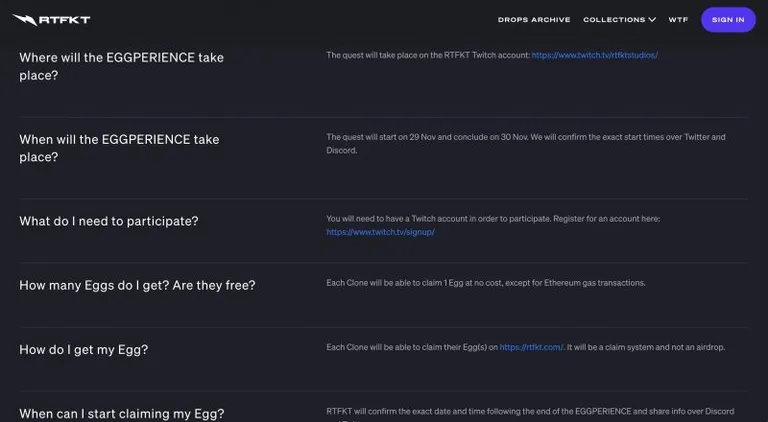The height and width of the screenshot is (422, 768).
Task: Click the answer text about 29 Nov start
Action: coord(526,143)
